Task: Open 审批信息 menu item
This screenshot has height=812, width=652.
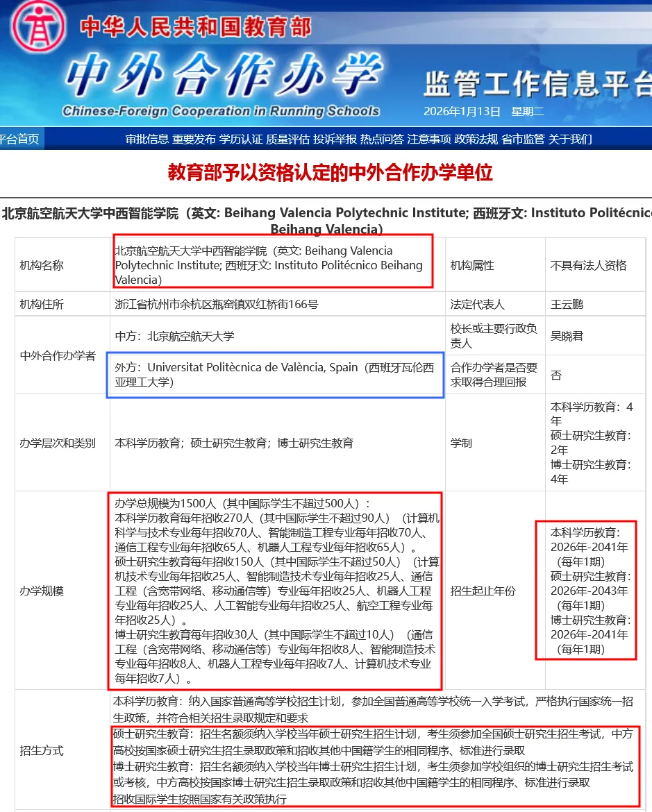Action: (147, 139)
